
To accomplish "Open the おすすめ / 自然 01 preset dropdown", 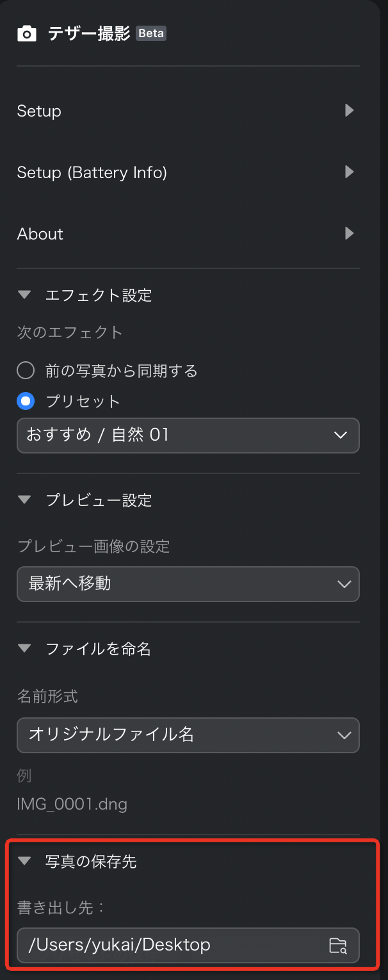I will pyautogui.click(x=188, y=436).
